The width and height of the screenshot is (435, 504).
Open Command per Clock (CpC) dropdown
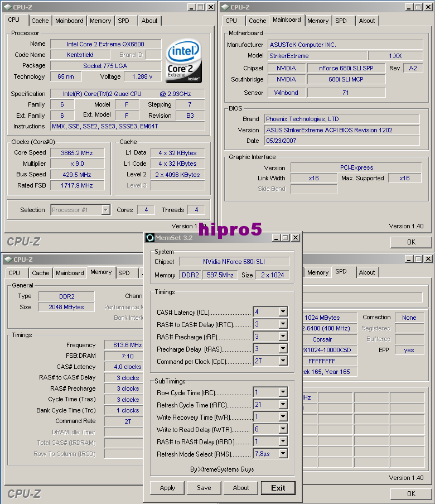[x=283, y=361]
